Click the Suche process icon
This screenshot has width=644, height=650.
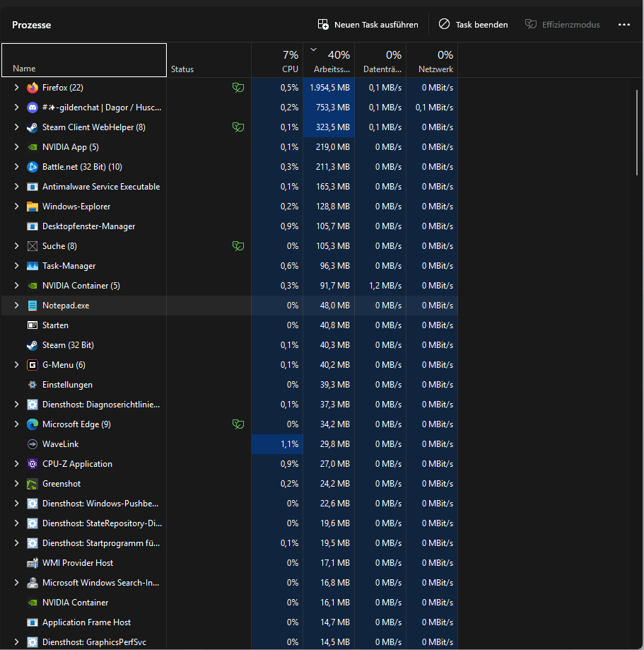(x=33, y=246)
